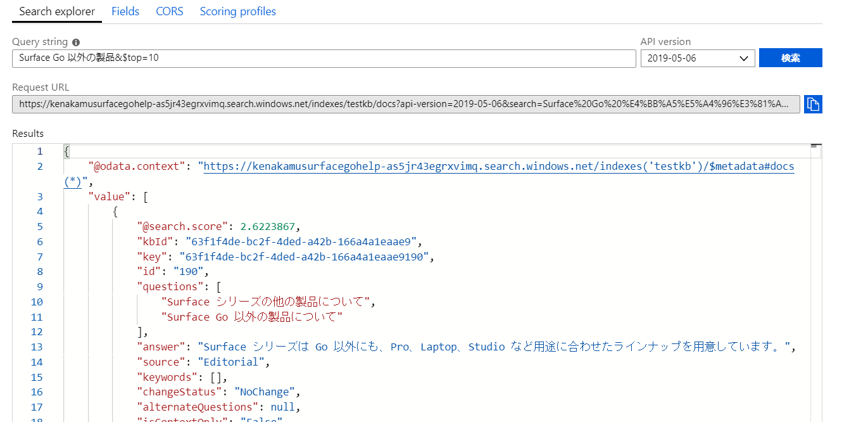The height and width of the screenshot is (422, 868).
Task: Click question "Surface シリーズの他の製品について"
Action: click(x=266, y=302)
